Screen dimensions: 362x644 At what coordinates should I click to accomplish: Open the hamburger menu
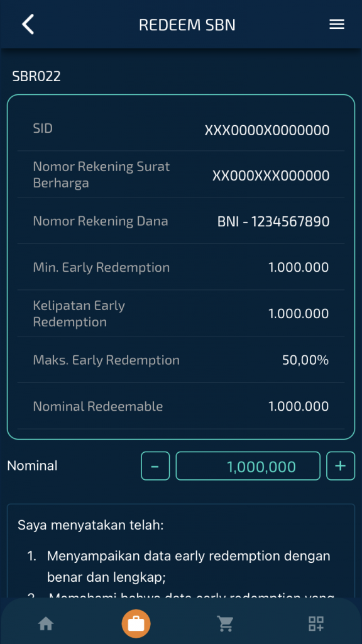(337, 25)
